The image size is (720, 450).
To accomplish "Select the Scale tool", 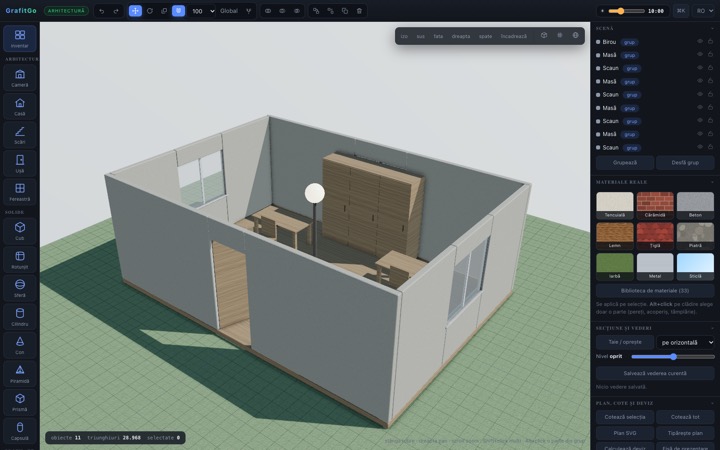I will (164, 11).
